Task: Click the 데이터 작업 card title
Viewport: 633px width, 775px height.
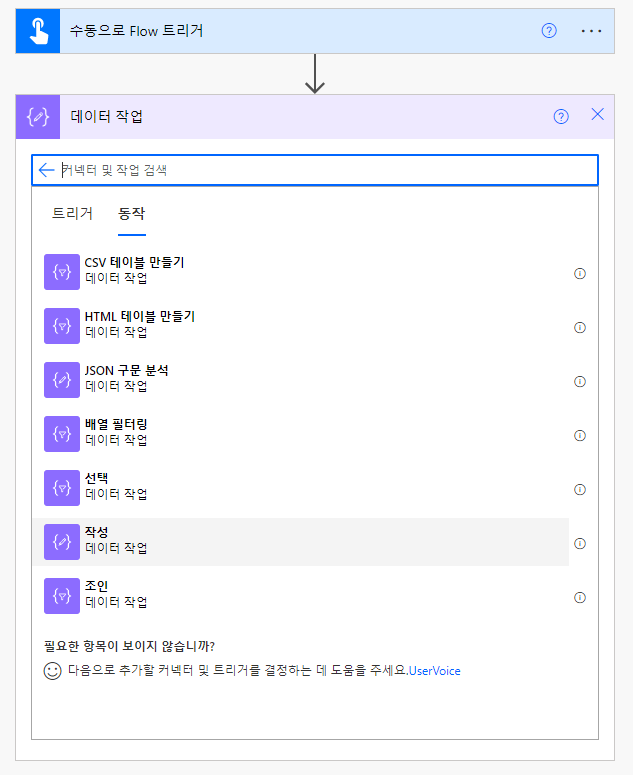Action: click(x=107, y=117)
